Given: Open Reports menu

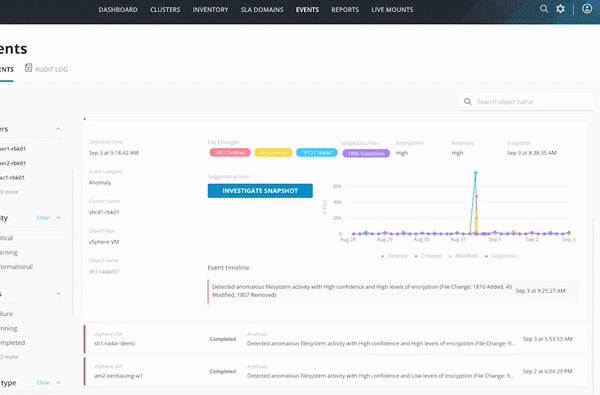Looking at the screenshot, I should [x=345, y=10].
